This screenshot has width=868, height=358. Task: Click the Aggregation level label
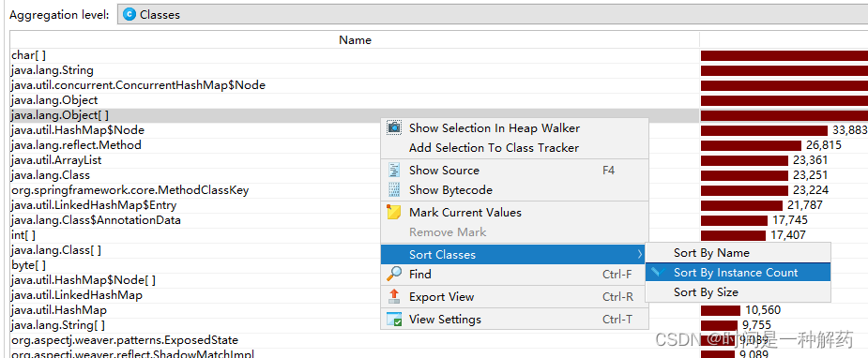(59, 16)
